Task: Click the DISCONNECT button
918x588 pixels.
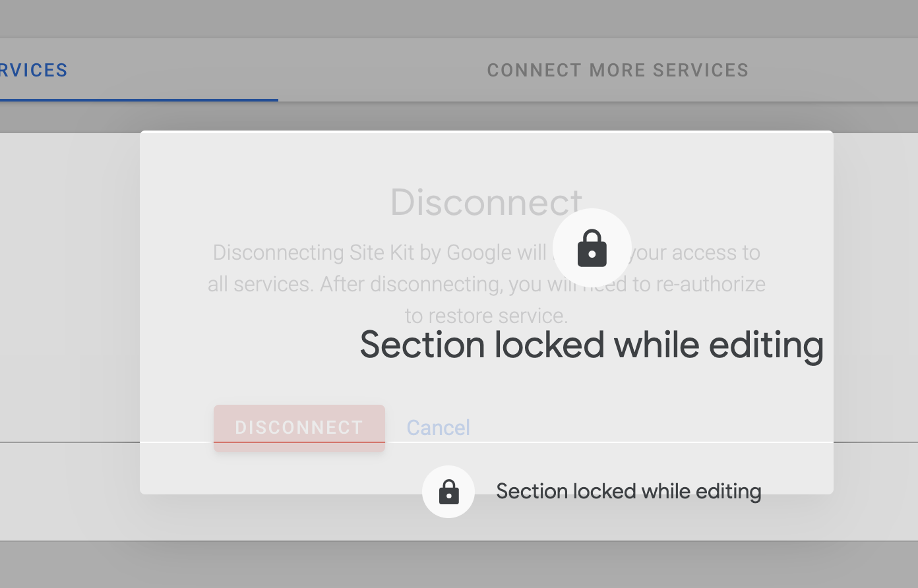Action: [x=299, y=427]
